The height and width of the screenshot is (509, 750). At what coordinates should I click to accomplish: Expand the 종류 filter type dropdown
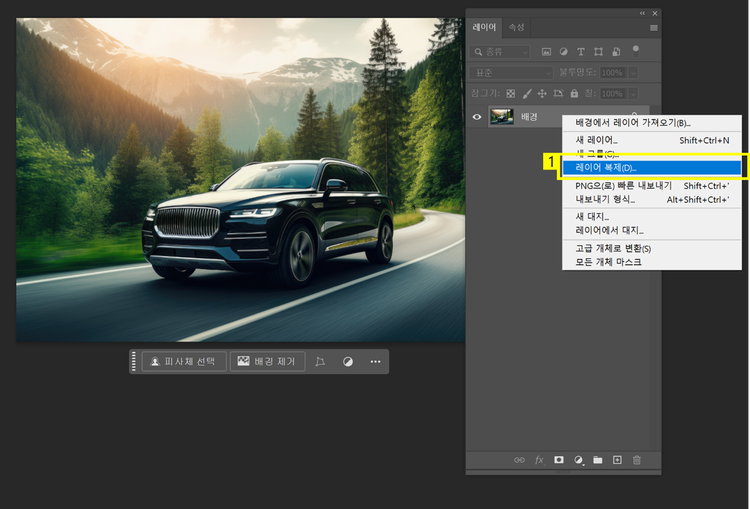pyautogui.click(x=502, y=51)
